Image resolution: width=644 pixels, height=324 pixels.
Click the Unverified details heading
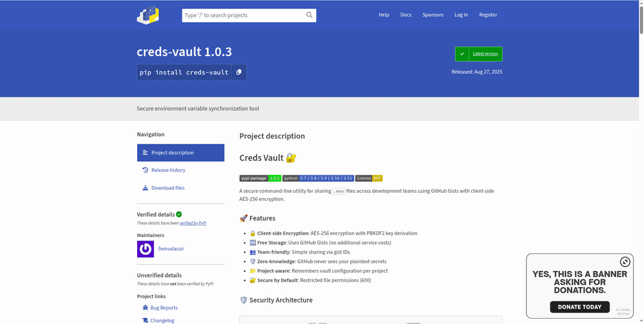tap(159, 276)
